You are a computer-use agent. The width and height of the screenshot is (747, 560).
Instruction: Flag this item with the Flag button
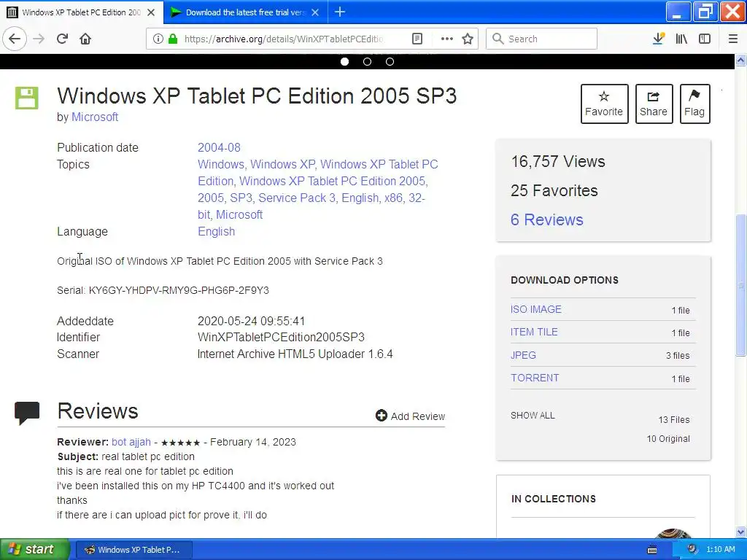(694, 104)
